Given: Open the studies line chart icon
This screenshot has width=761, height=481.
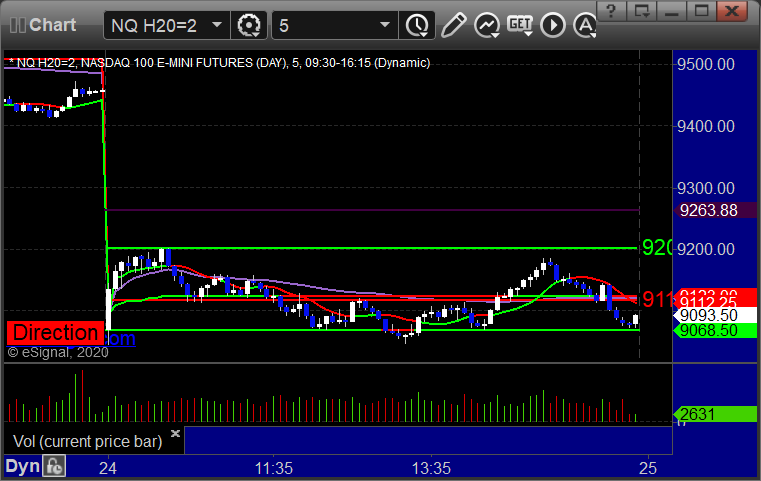Looking at the screenshot, I should pyautogui.click(x=487, y=24).
